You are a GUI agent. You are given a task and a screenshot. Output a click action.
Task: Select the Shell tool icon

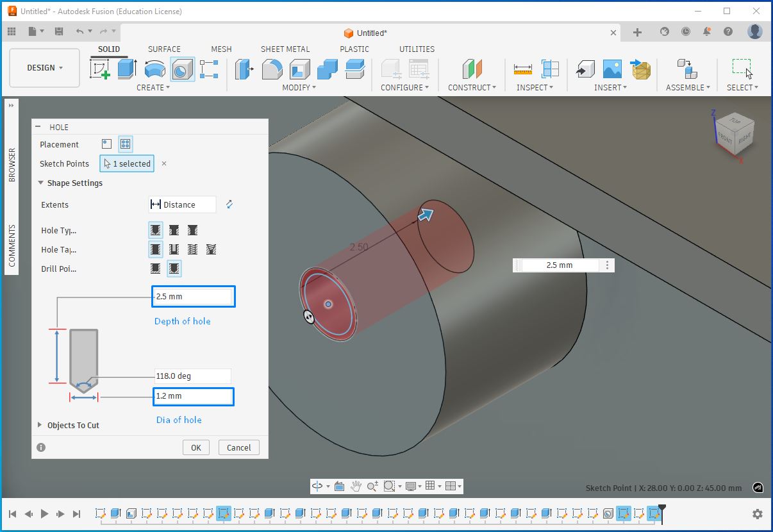pos(299,69)
